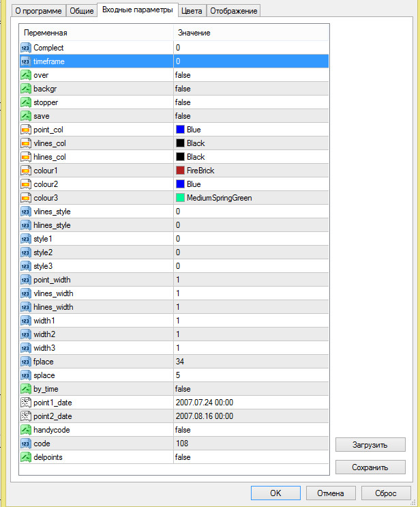
Task: Open the colour1 FireBrick color dropdown
Action: click(251, 171)
